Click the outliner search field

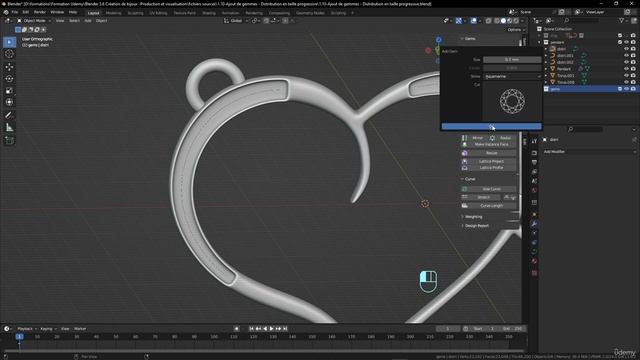pyautogui.click(x=580, y=20)
